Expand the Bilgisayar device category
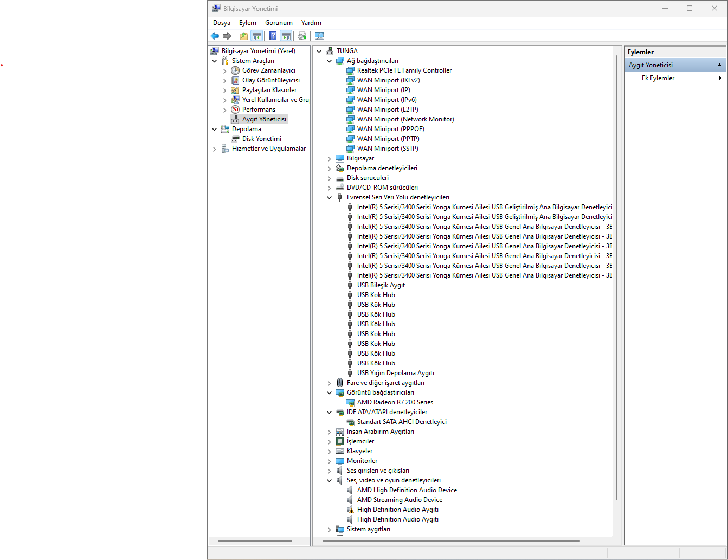Screen dimensions: 728x560 [x=329, y=158]
